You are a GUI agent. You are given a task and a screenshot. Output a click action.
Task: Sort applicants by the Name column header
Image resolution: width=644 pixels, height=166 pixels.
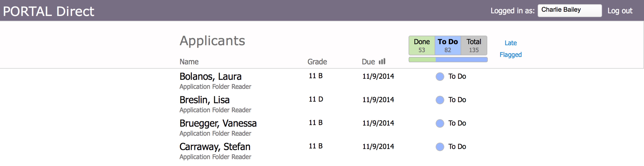189,62
